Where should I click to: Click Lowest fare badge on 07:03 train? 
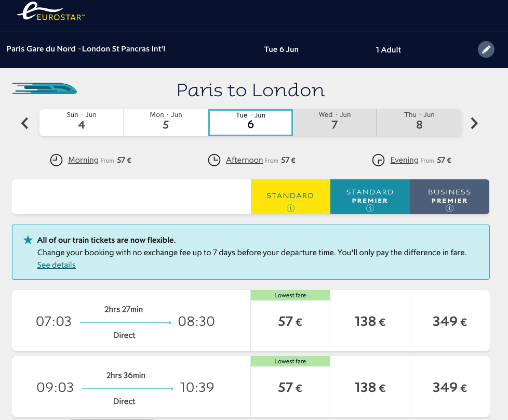point(290,295)
